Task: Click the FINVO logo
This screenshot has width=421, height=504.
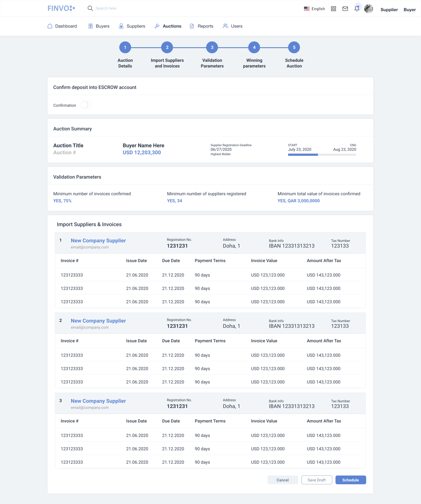Action: click(x=61, y=8)
